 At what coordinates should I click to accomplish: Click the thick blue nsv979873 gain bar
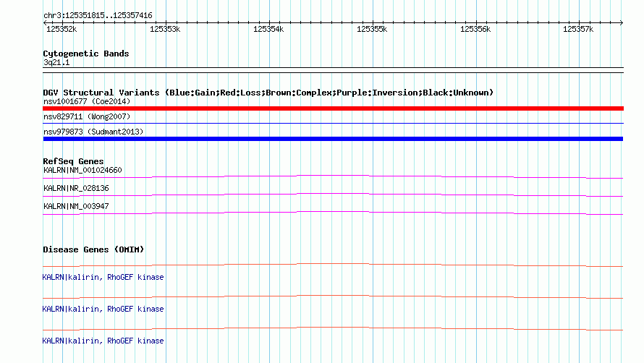point(333,139)
